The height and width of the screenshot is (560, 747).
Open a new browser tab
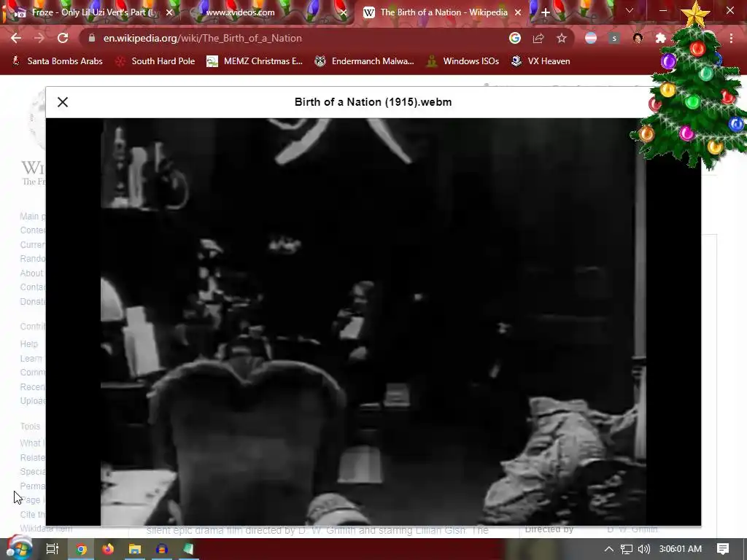point(546,13)
